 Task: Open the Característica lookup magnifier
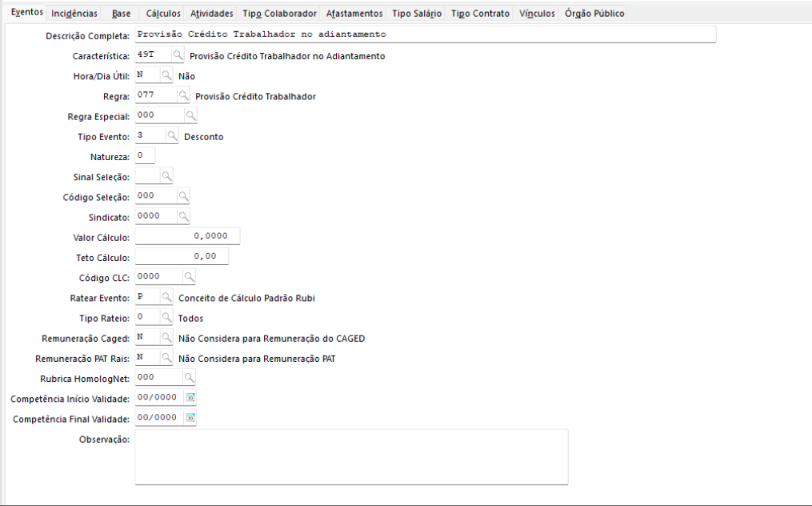pyautogui.click(x=178, y=54)
